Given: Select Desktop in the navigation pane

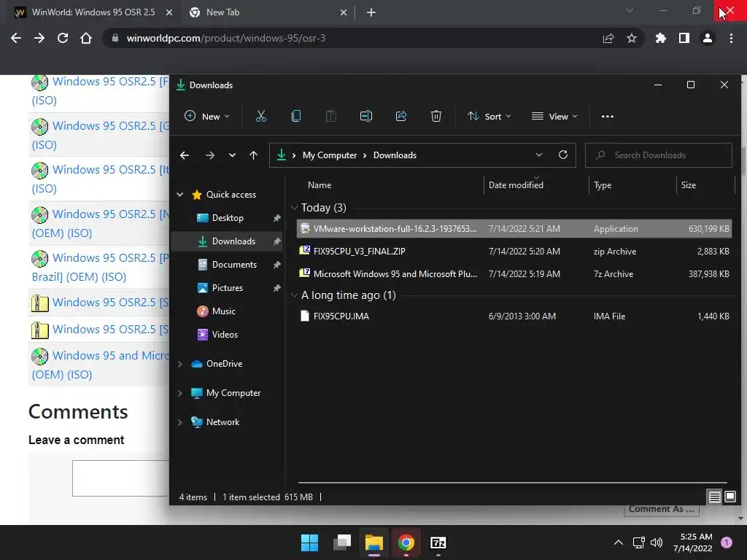Looking at the screenshot, I should coord(228,217).
